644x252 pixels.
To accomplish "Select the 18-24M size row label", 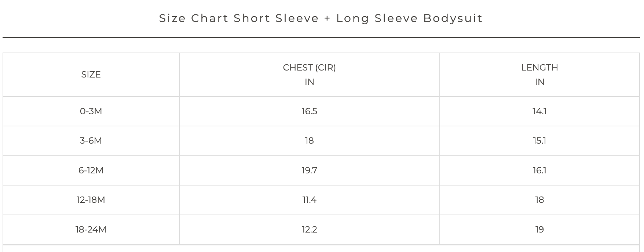I will coord(91,230).
